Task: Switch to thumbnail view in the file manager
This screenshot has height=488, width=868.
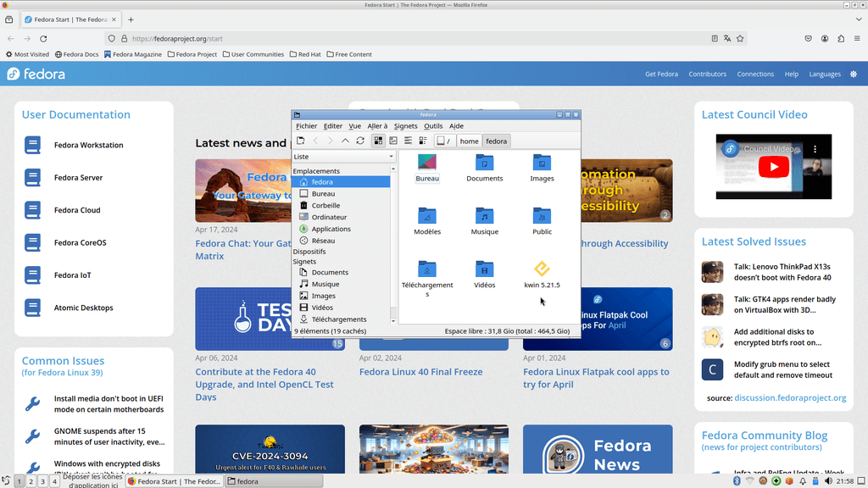Action: pos(393,141)
